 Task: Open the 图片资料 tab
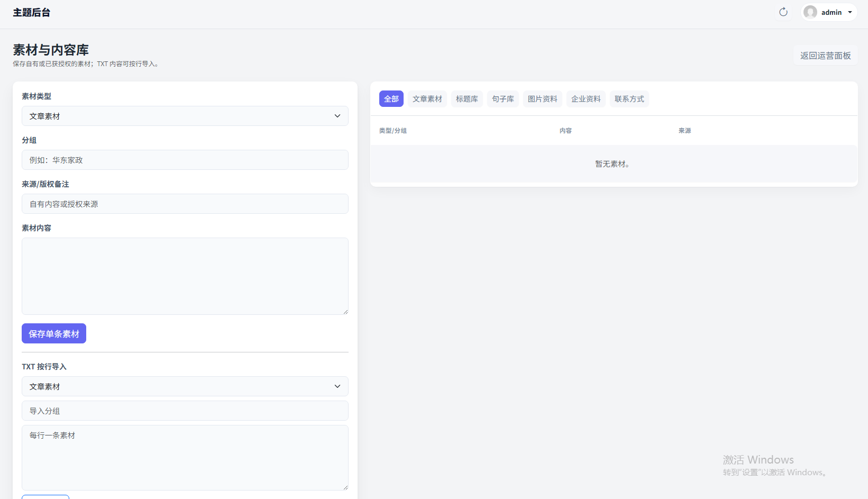point(543,99)
